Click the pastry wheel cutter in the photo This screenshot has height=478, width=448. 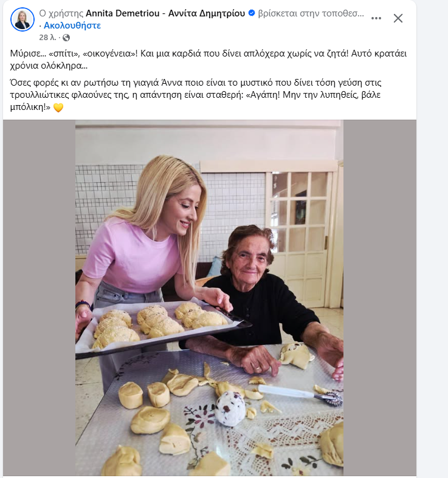(300, 394)
